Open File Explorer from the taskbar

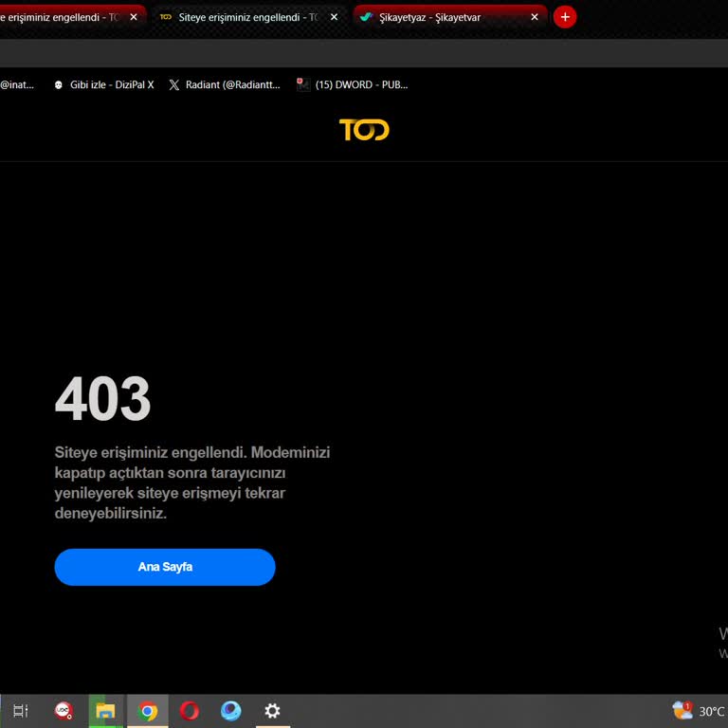105,711
